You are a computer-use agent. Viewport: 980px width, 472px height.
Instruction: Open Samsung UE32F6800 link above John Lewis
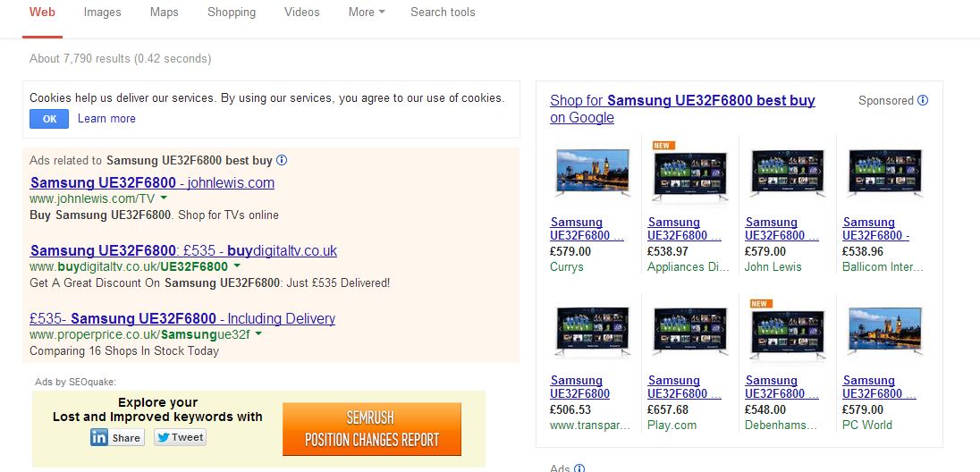[x=781, y=229]
